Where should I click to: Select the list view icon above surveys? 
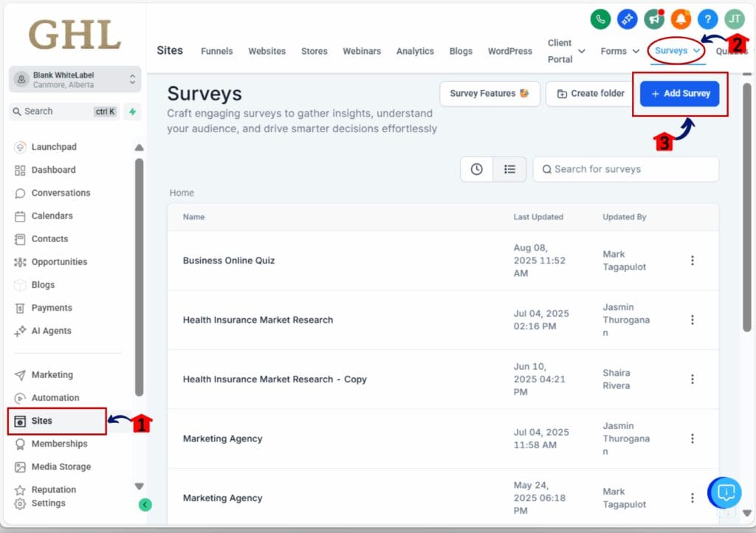(509, 169)
